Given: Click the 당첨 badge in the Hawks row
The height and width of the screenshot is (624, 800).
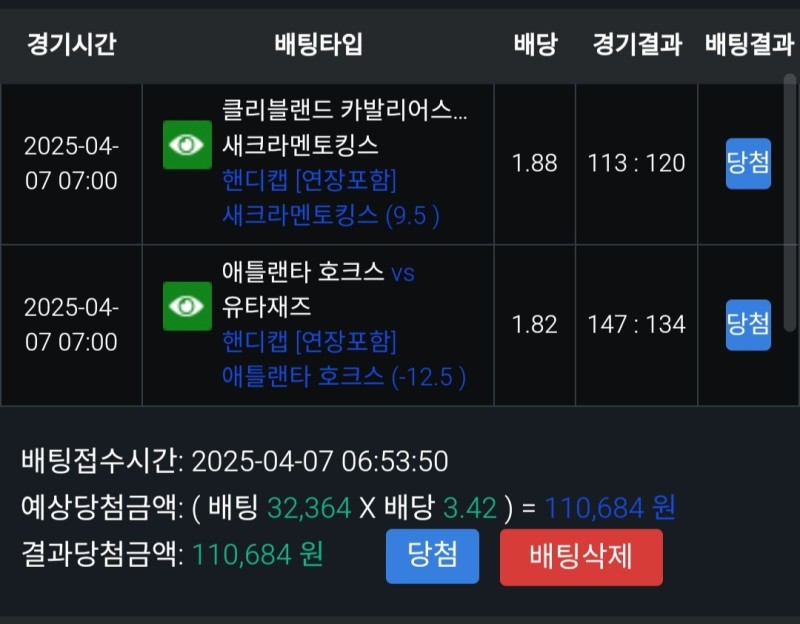Looking at the screenshot, I should [748, 324].
